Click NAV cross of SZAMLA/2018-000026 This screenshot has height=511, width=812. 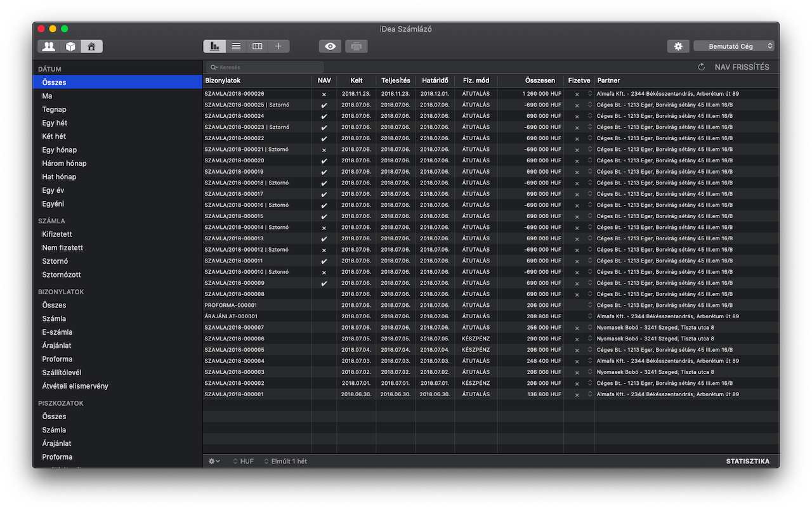tap(324, 94)
